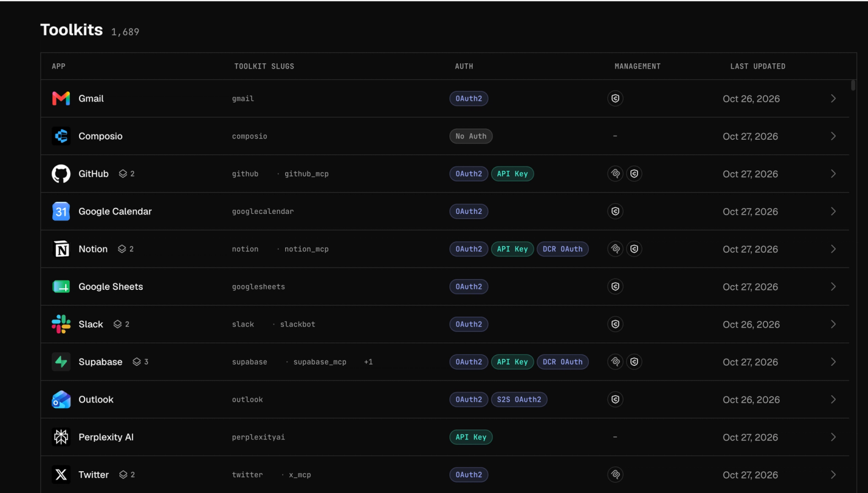Open Google Calendar row via chevron arrow

coord(833,212)
